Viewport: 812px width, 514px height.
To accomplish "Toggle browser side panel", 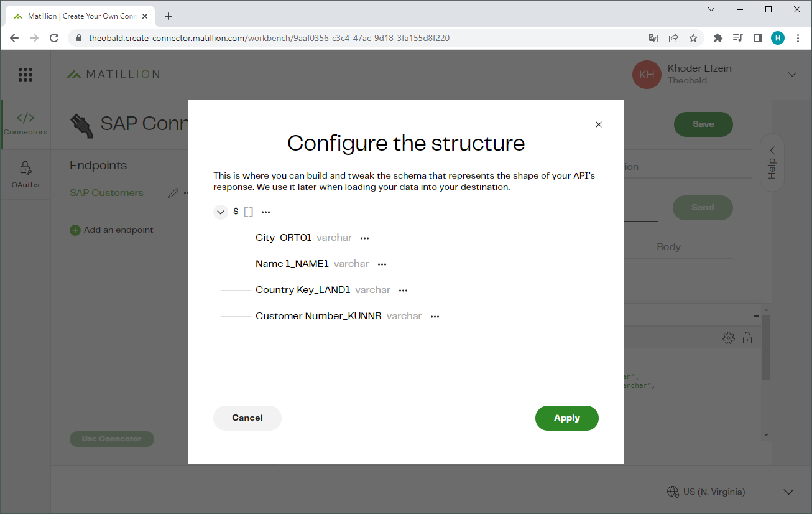I will [757, 38].
